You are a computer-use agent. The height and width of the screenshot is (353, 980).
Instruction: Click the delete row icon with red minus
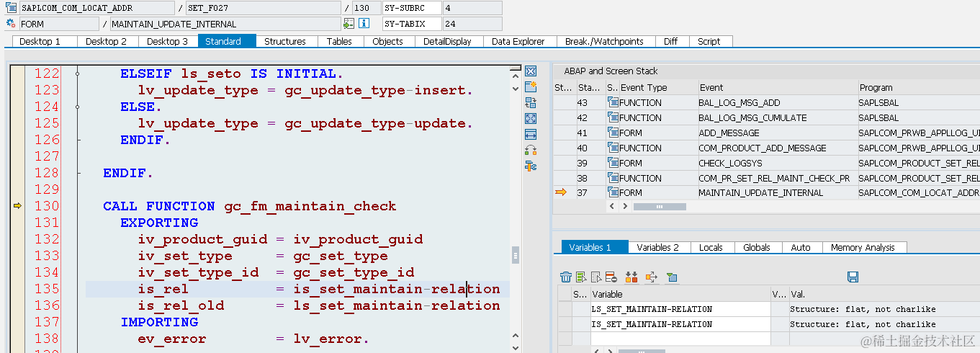click(611, 277)
